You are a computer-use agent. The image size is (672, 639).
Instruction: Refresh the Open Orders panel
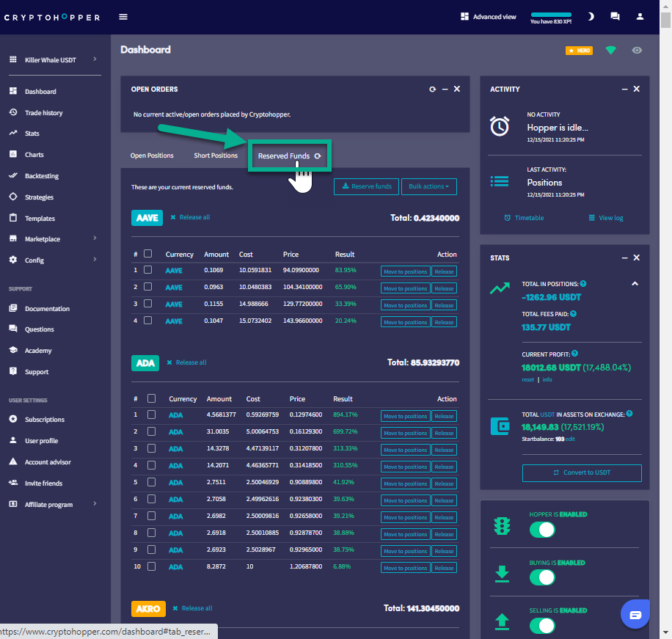[x=433, y=89]
